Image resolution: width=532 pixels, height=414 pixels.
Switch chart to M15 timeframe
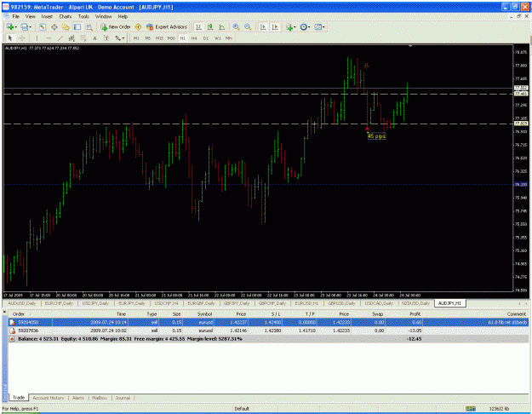pos(159,38)
